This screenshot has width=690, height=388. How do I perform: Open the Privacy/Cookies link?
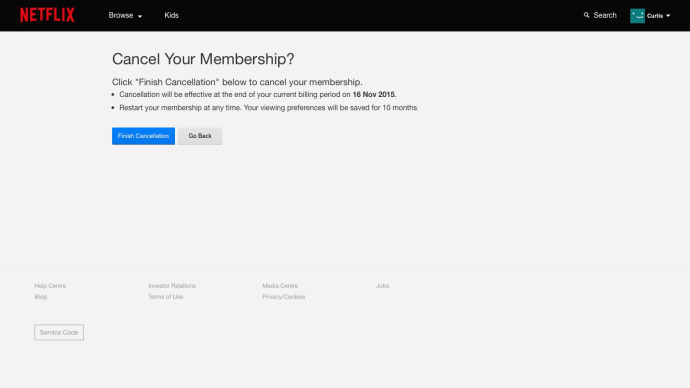pos(283,297)
